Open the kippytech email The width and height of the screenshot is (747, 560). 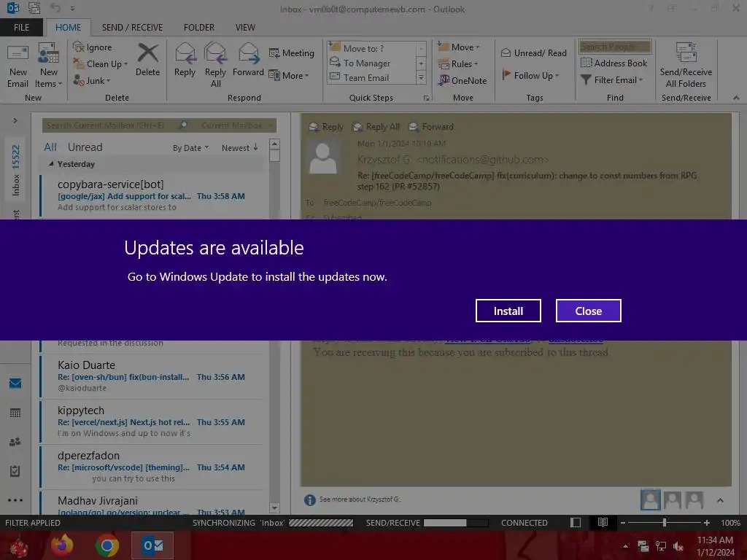(152, 421)
